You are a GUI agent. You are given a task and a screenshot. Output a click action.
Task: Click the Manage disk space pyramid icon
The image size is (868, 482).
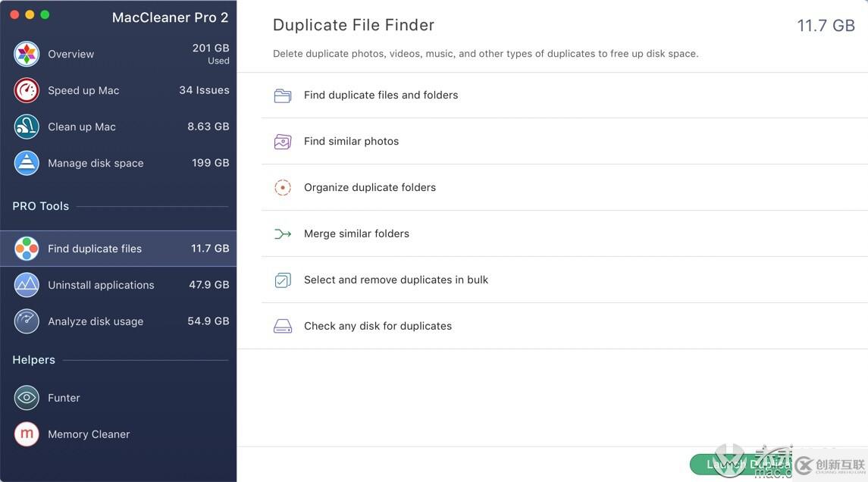(x=27, y=163)
